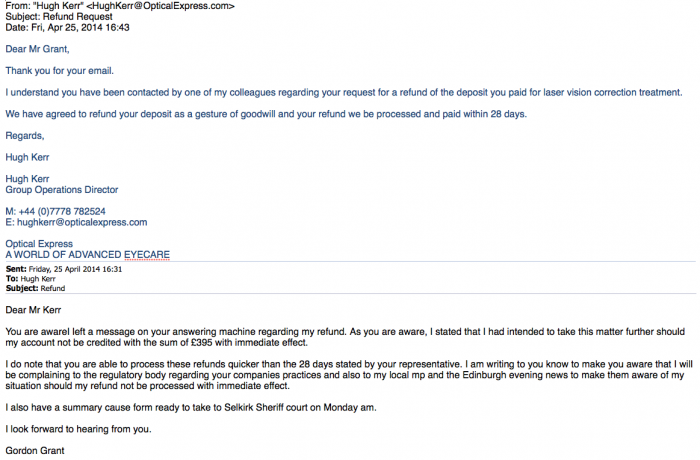Click the '£395' amount in the message

tap(200, 343)
